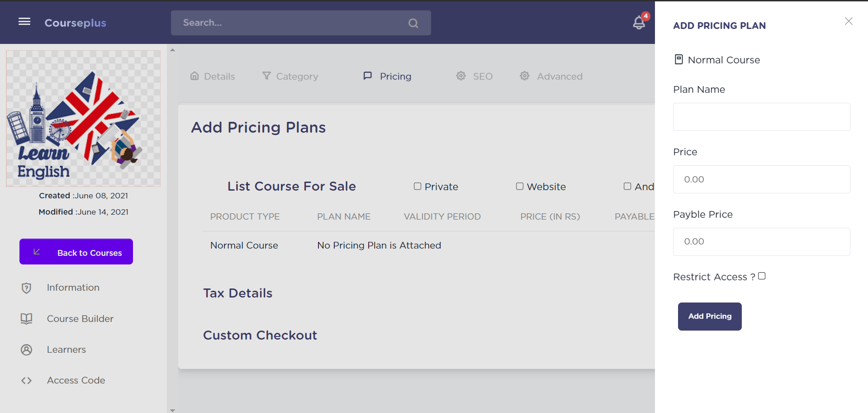Click the Back to Courses button
Screen dimensions: 868x413
pyautogui.click(x=76, y=252)
